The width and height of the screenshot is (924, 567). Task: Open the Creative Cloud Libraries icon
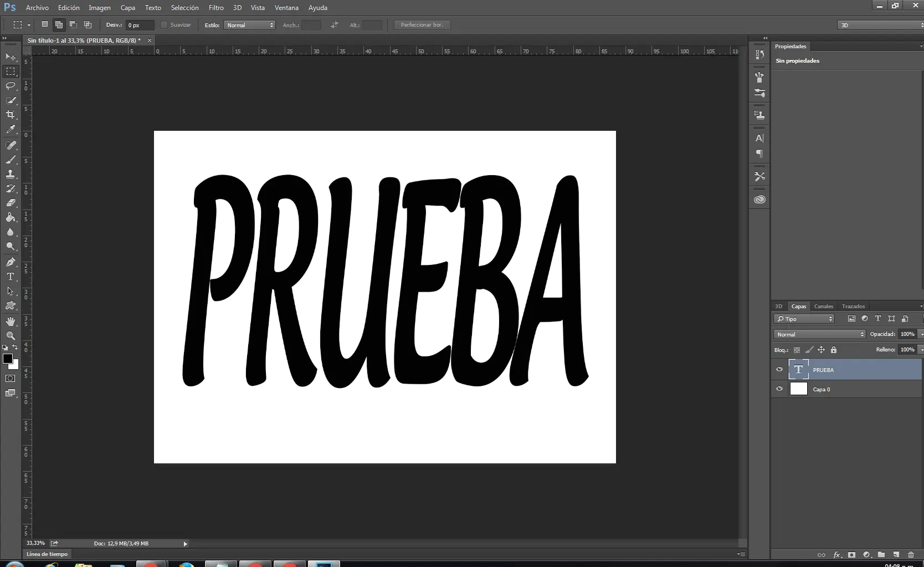tap(759, 200)
